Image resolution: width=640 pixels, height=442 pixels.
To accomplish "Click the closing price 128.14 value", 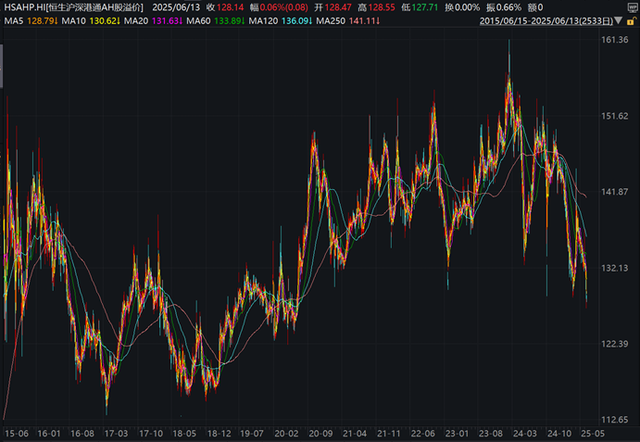I will tap(230, 7).
